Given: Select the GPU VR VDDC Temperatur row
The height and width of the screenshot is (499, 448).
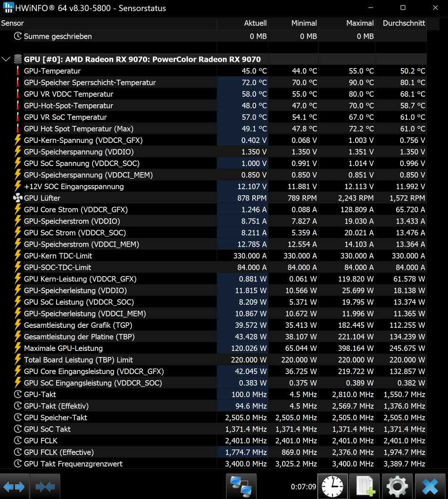Looking at the screenshot, I should (213, 94).
